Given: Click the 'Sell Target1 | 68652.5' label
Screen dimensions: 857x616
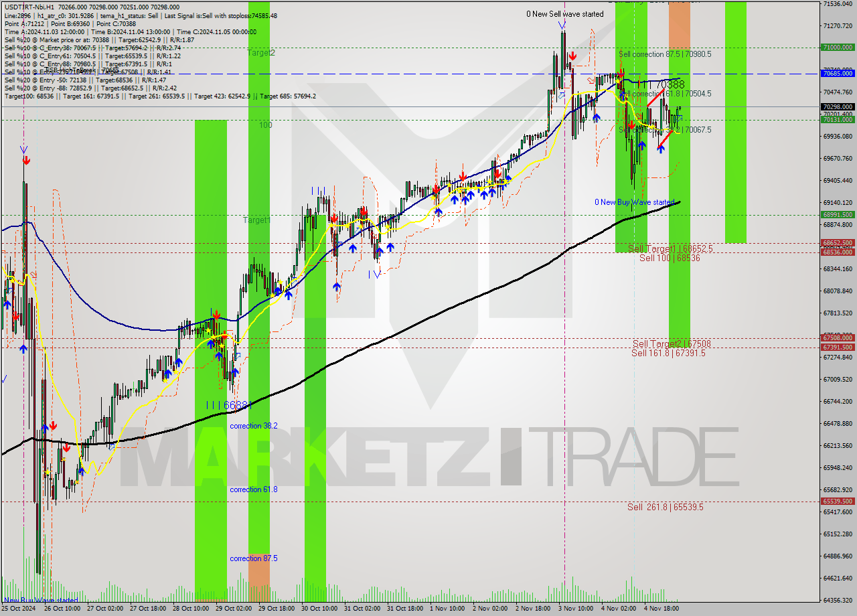Looking at the screenshot, I should tap(670, 248).
